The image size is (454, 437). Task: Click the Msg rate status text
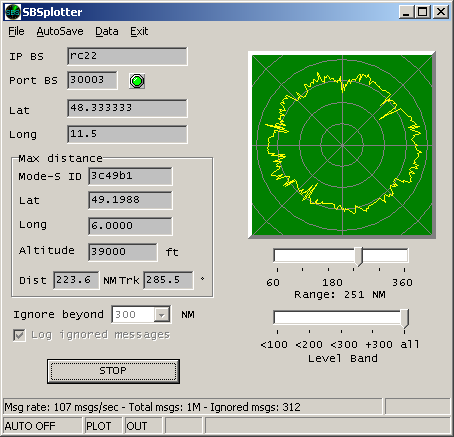click(152, 407)
